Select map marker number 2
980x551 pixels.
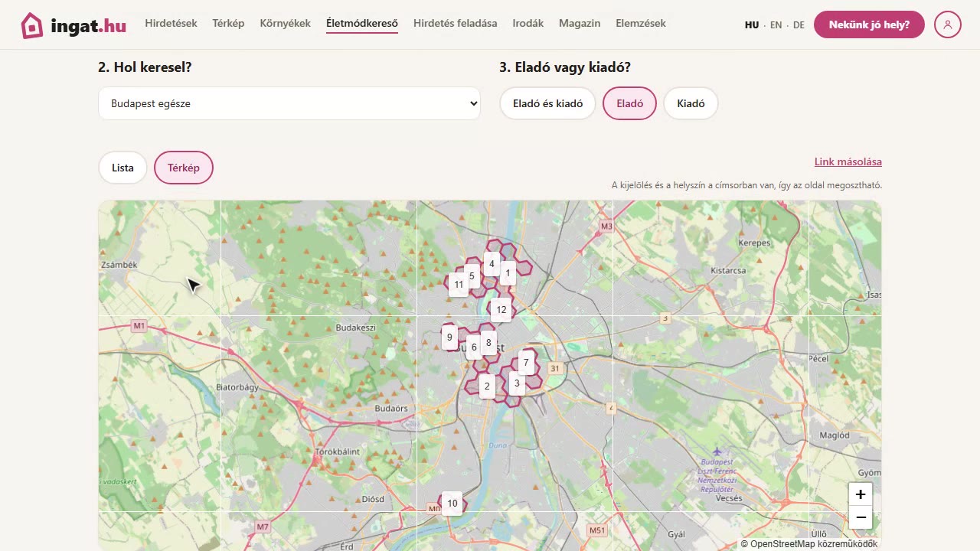tap(487, 386)
